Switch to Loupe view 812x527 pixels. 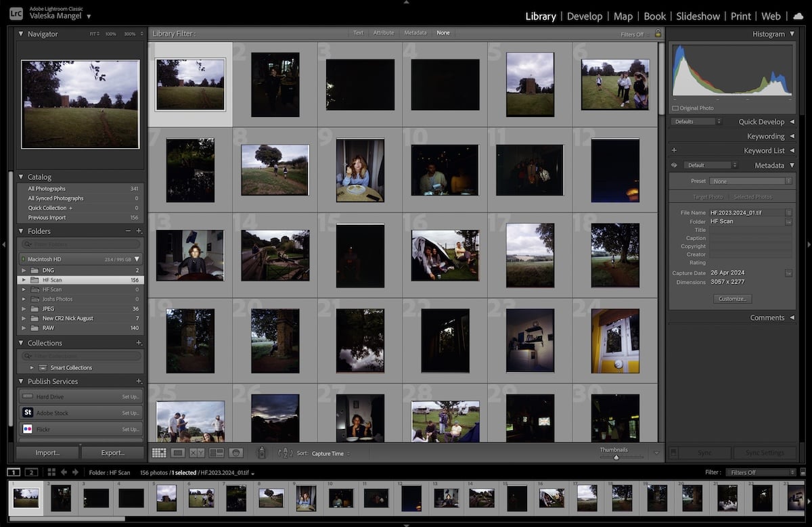pyautogui.click(x=179, y=453)
